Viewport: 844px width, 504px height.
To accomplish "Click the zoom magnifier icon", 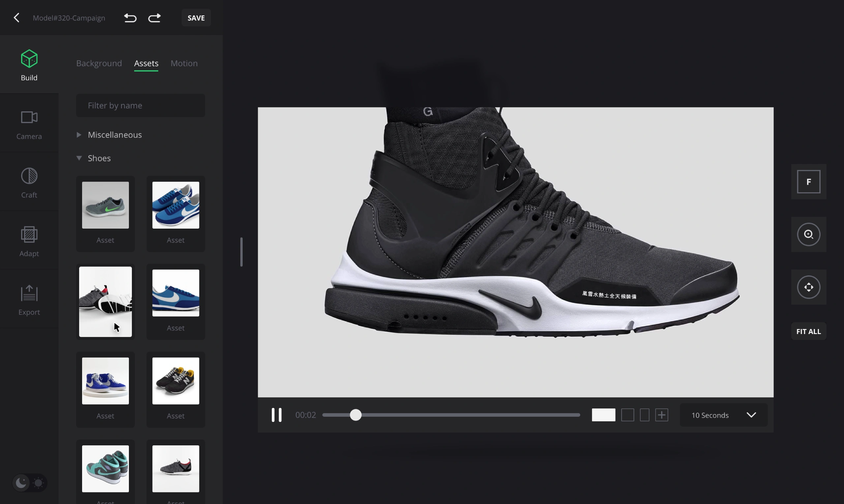I will (x=808, y=234).
